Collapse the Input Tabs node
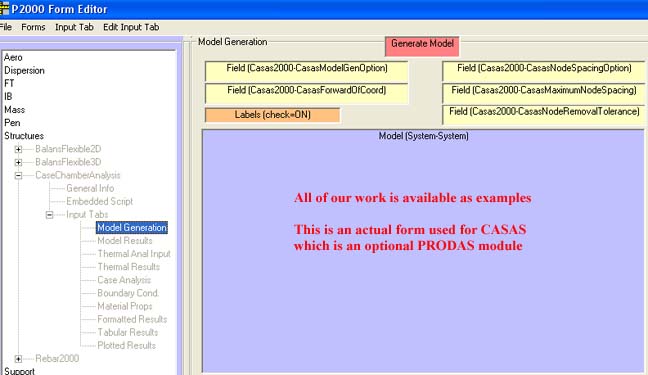The height and width of the screenshot is (375, 648). (50, 215)
